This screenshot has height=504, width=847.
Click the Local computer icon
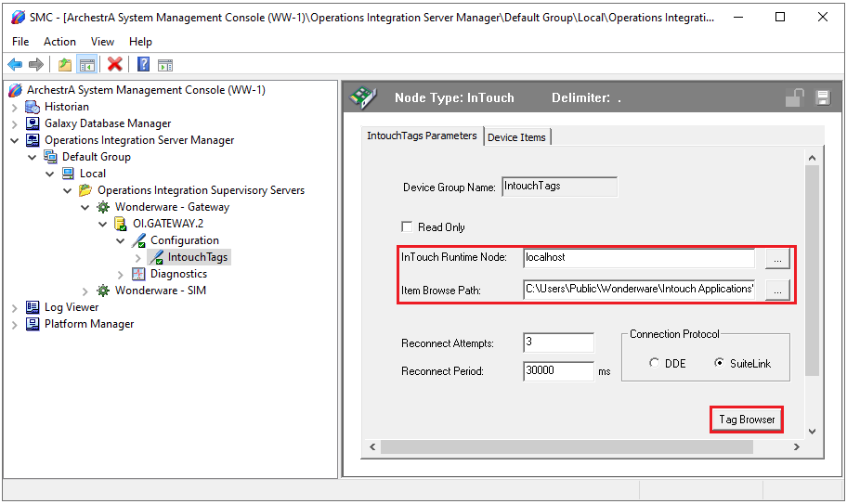[x=68, y=174]
